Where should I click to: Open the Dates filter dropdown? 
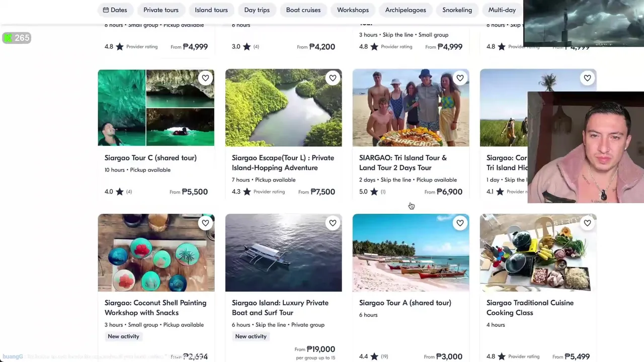click(x=115, y=10)
